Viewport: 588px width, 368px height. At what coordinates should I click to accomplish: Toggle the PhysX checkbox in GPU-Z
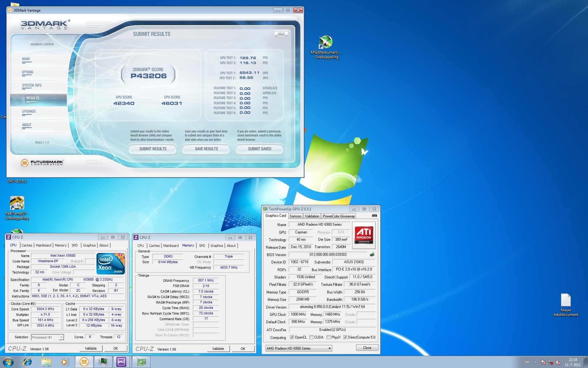(328, 337)
